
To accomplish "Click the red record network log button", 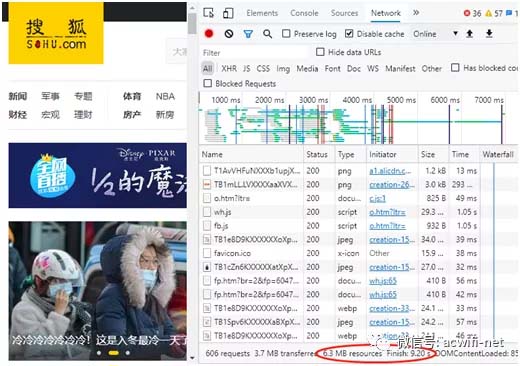I will pos(209,34).
